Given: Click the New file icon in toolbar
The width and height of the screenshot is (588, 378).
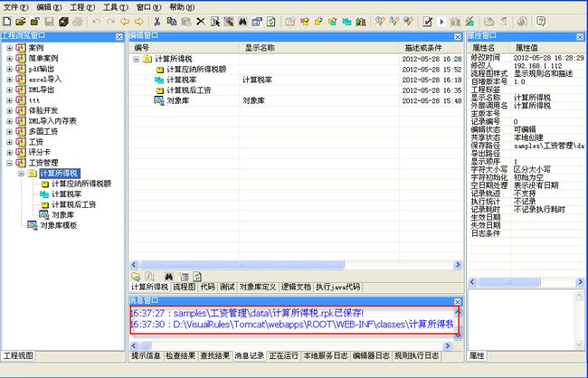Looking at the screenshot, I should (6, 22).
